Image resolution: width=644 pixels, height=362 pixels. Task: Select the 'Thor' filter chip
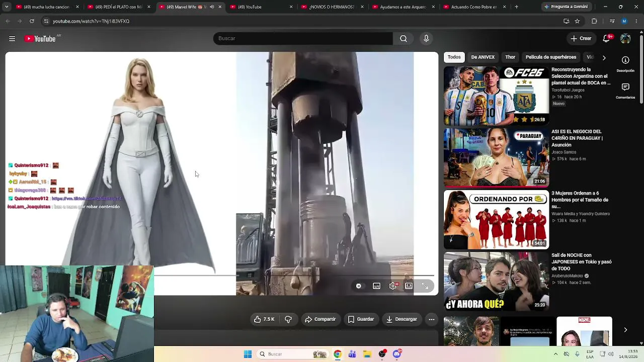510,57
